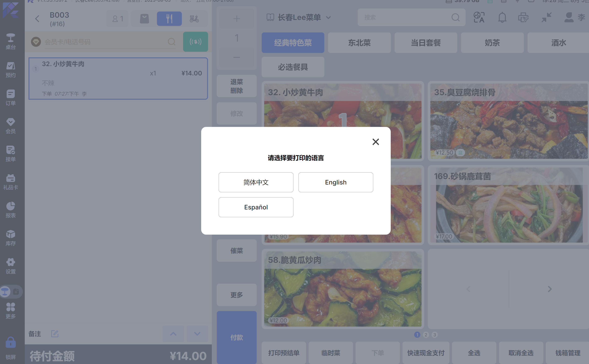
Task: Select the takeaway bag order type
Action: click(144, 19)
